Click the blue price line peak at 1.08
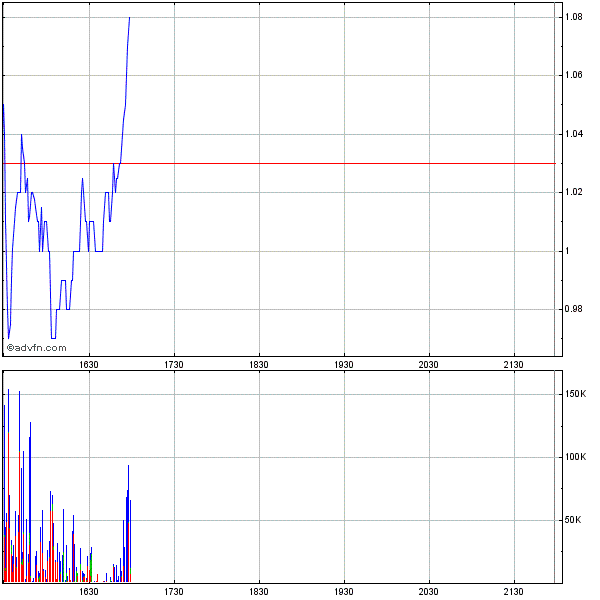Viewport: 600px width, 600px height. [129, 18]
